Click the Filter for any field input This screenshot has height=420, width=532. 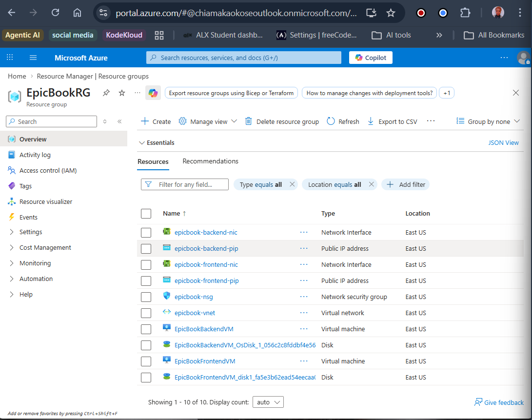185,184
